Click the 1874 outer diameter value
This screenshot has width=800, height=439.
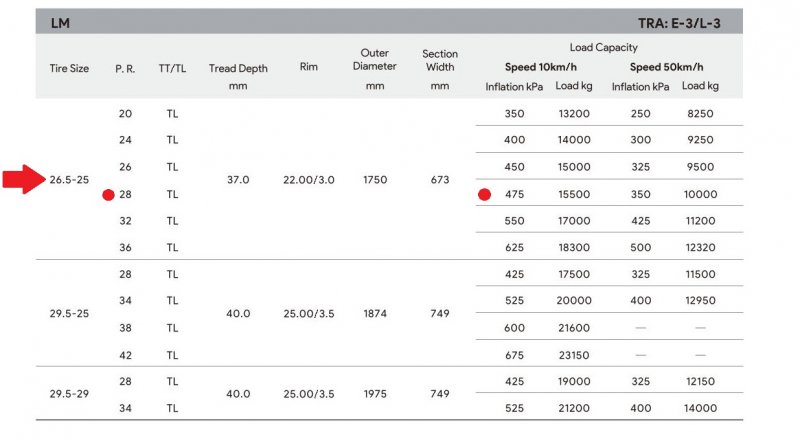(374, 314)
